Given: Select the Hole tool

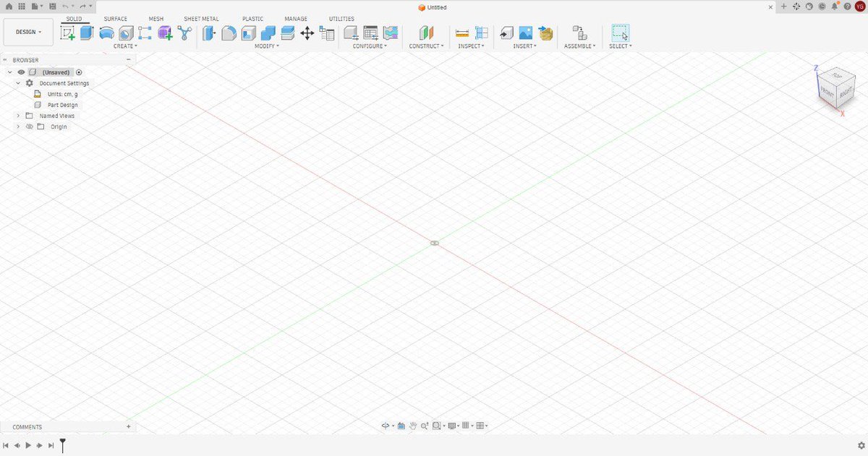Looking at the screenshot, I should (126, 33).
